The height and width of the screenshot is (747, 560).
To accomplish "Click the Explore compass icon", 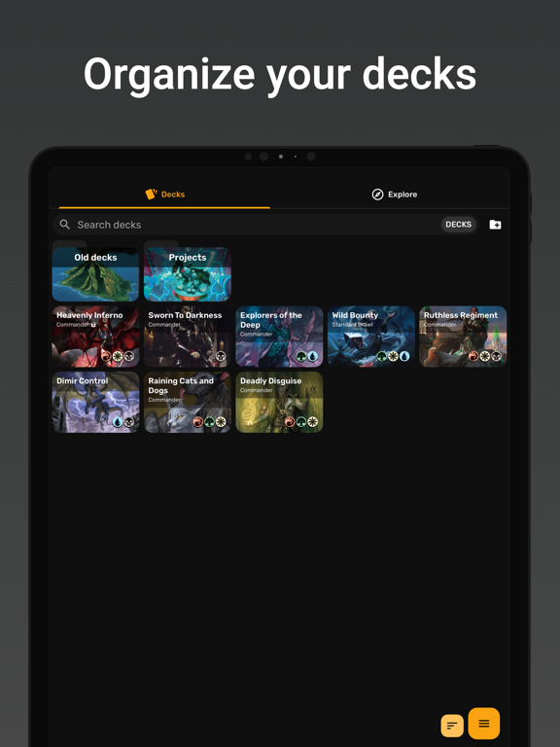I will [377, 195].
